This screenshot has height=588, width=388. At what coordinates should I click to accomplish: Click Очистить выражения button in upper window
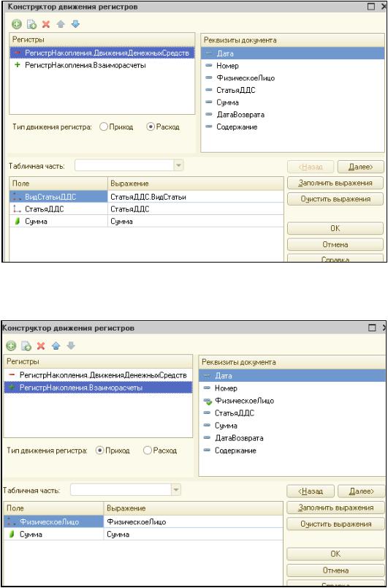[x=335, y=199]
